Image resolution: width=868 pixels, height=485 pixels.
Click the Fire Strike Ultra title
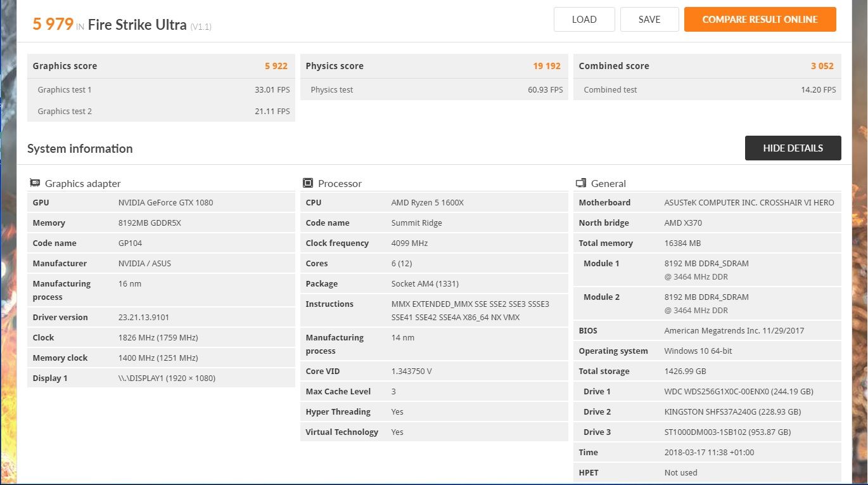point(137,25)
